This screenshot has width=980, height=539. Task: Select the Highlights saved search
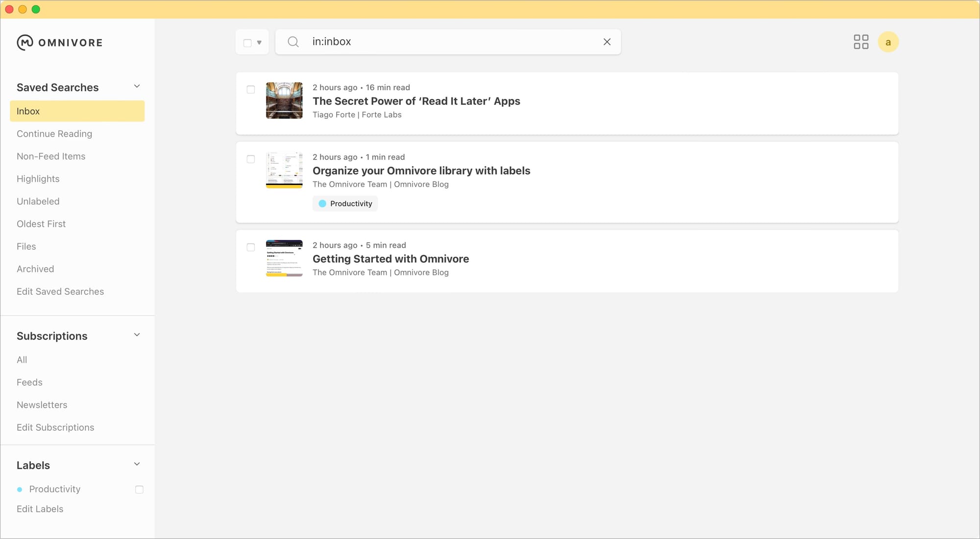point(38,179)
